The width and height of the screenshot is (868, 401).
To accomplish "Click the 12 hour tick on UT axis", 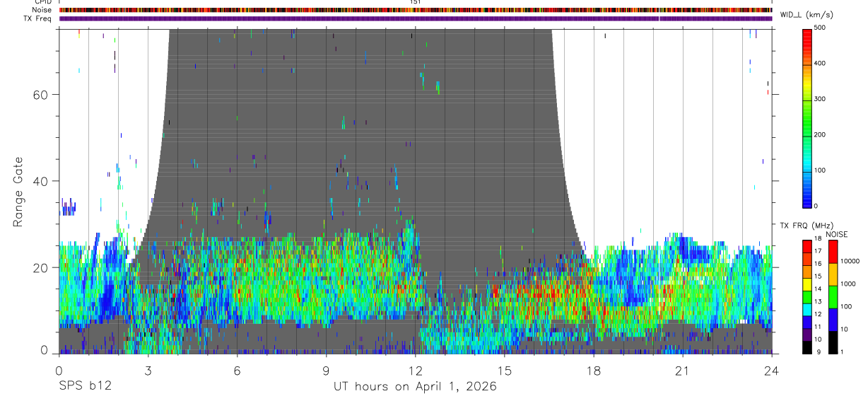I will point(416,370).
